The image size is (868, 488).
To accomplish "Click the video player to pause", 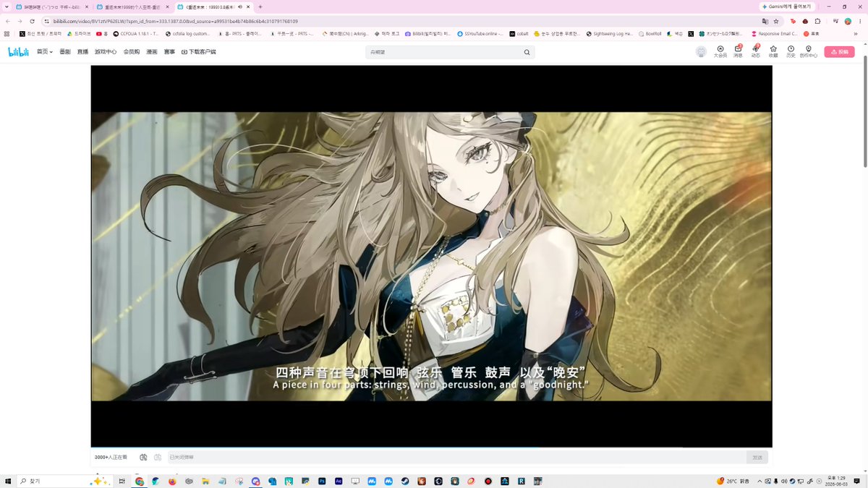I will pos(431,256).
